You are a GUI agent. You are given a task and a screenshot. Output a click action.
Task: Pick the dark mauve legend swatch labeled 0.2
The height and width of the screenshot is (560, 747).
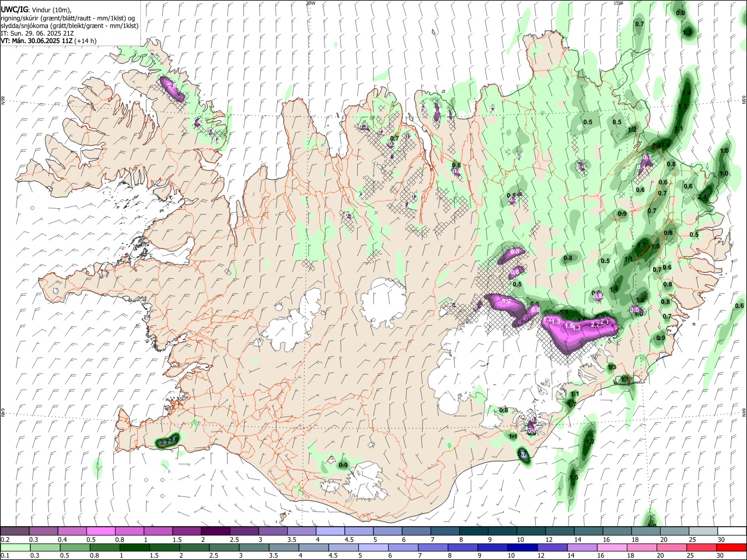point(15,531)
